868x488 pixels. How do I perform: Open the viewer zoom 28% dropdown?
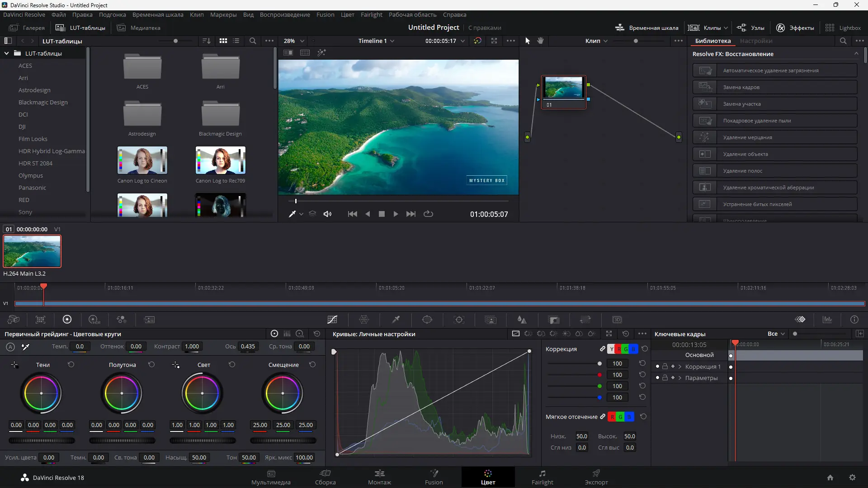click(x=294, y=41)
